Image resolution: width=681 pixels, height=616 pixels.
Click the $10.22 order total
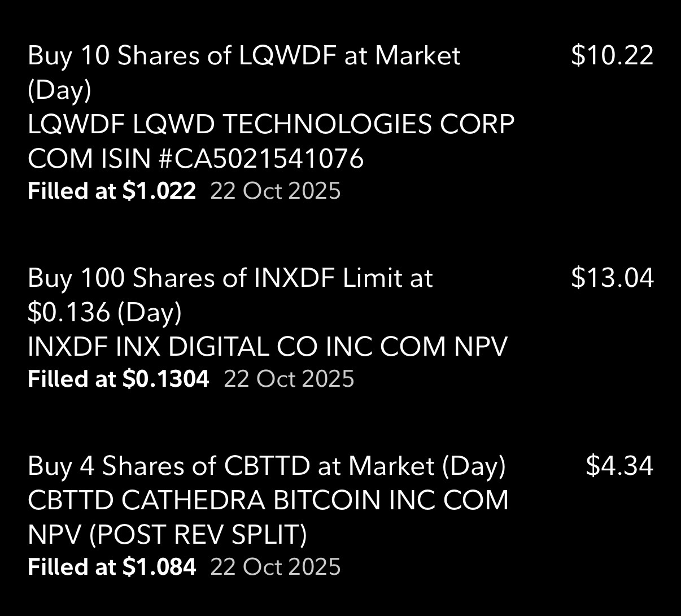coord(612,56)
